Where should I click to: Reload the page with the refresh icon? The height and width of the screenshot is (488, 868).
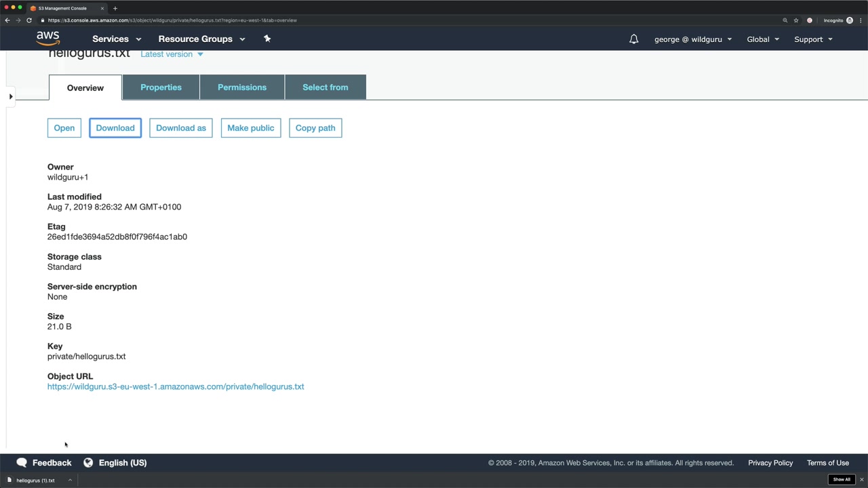coord(29,20)
